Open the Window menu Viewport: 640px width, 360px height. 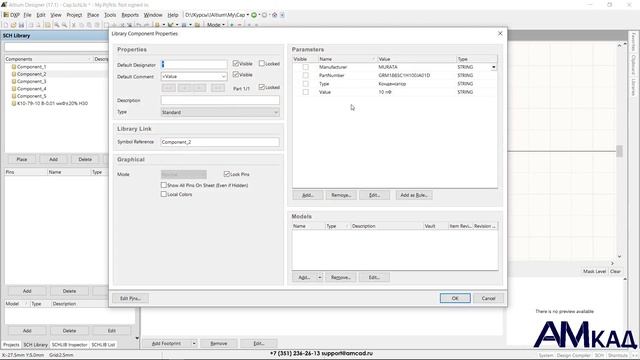(153, 15)
